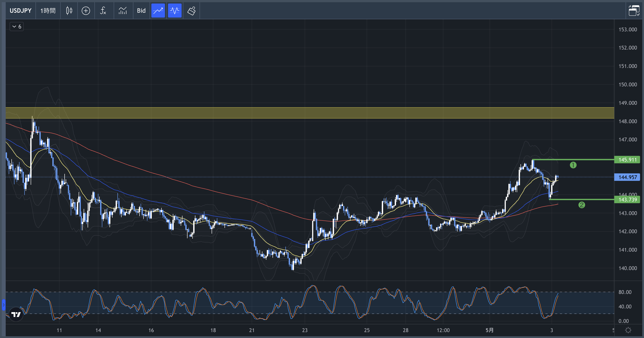Screen dimensions: 644x338
Task: Open the indicator templates chart icon
Action: pos(123,11)
